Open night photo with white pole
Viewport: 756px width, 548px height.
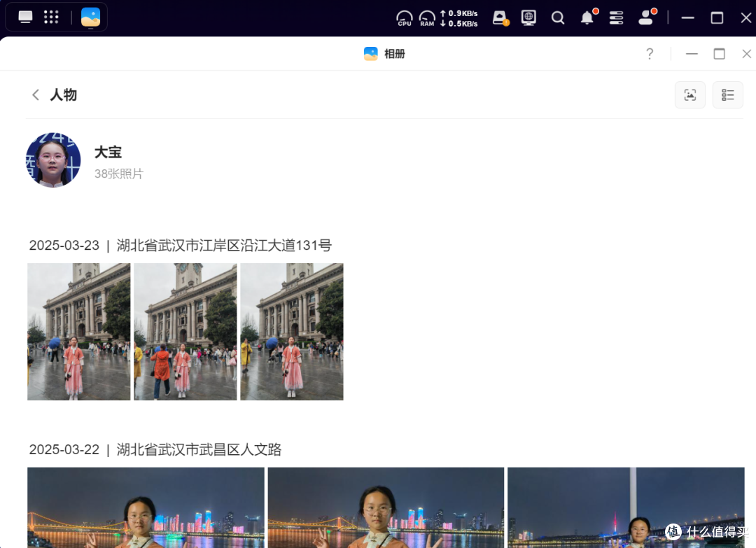[x=626, y=507]
